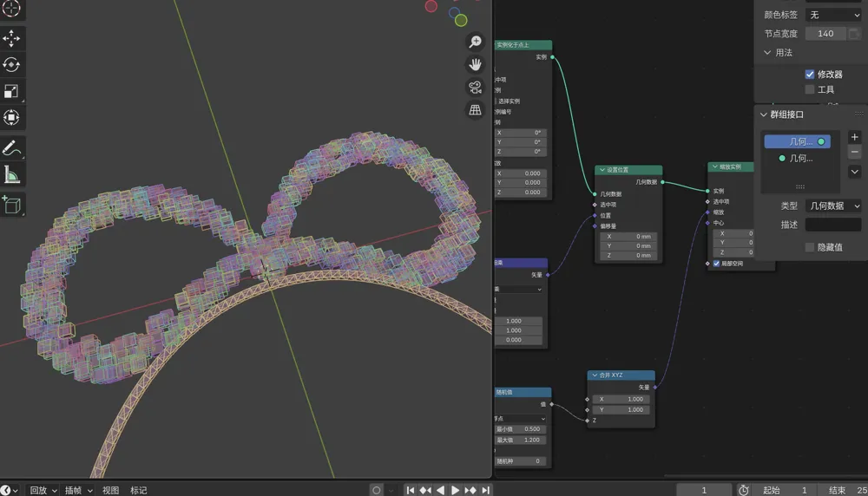The height and width of the screenshot is (496, 868).
Task: Click the 最小值 0.500 field
Action: [520, 429]
